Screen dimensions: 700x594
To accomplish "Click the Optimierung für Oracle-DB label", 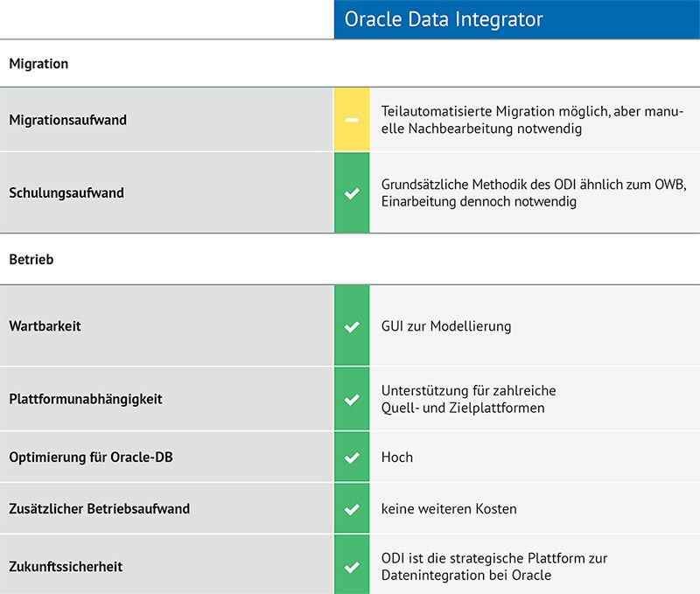I will click(x=91, y=458).
